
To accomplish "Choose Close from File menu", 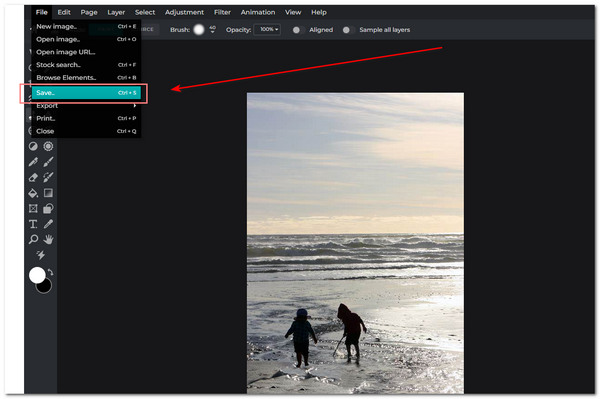I will tap(86, 131).
